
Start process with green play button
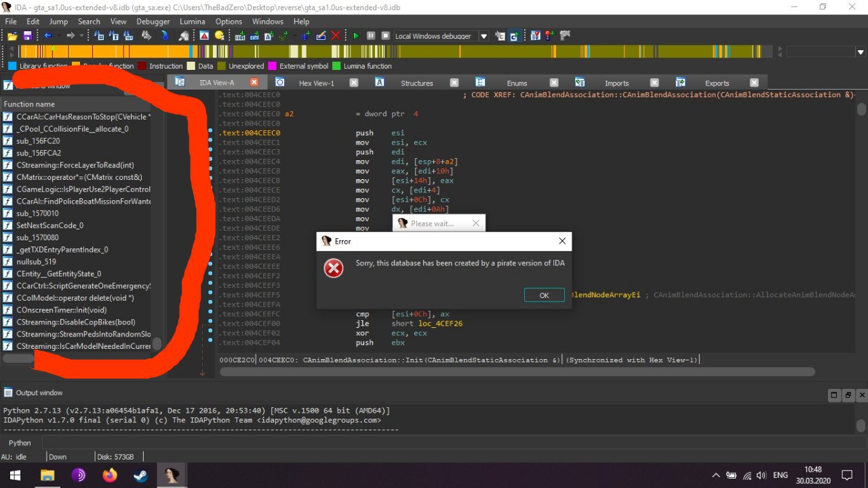[x=356, y=36]
